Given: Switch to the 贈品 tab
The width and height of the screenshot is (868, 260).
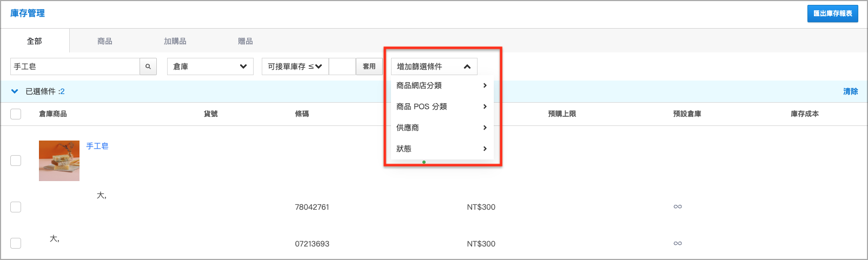Looking at the screenshot, I should (246, 41).
